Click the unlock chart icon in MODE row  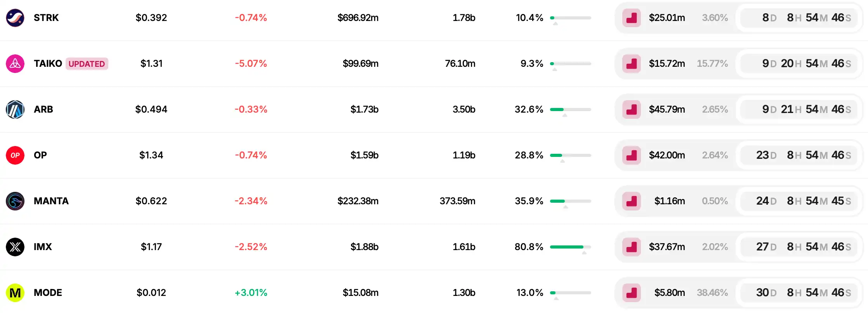[x=631, y=293]
